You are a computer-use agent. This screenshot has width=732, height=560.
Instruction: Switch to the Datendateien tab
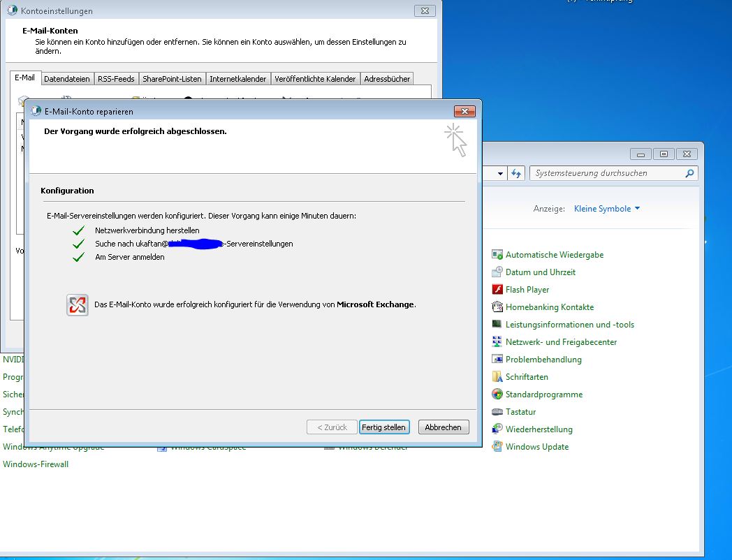67,79
